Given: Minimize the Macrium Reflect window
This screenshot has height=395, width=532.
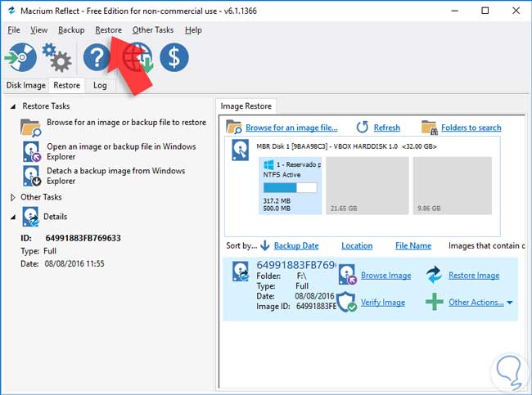Looking at the screenshot, I should tap(455, 11).
